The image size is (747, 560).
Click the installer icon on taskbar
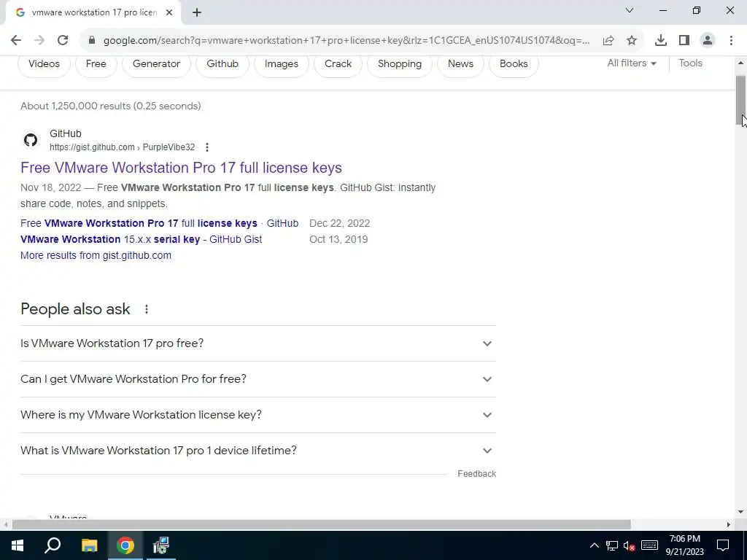tap(161, 545)
